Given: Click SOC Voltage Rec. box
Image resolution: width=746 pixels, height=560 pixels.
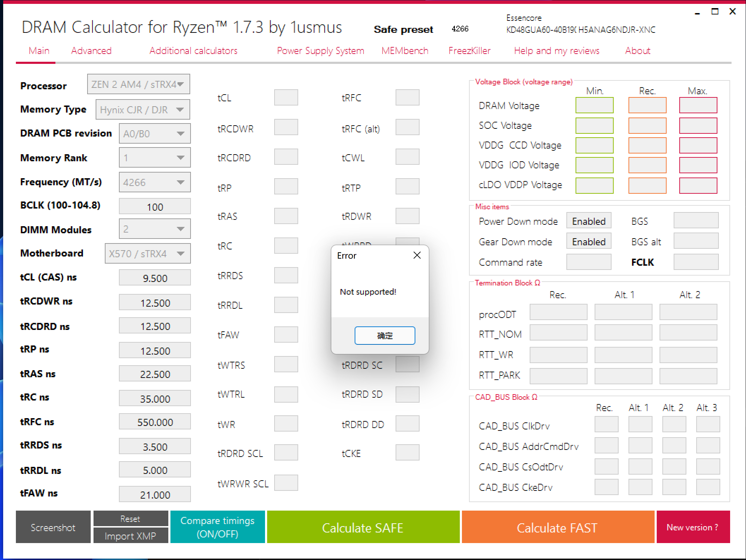Looking at the screenshot, I should (x=647, y=126).
